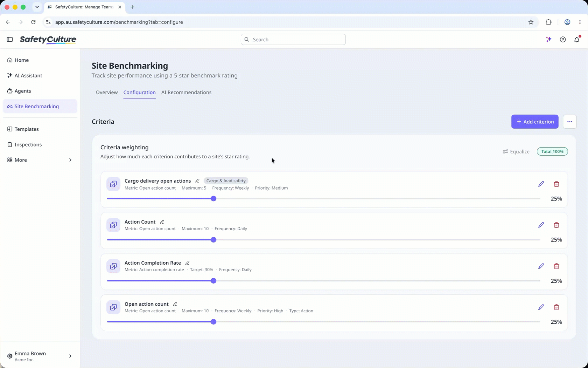
Task: Open the Chrome profile icon
Action: 567,22
